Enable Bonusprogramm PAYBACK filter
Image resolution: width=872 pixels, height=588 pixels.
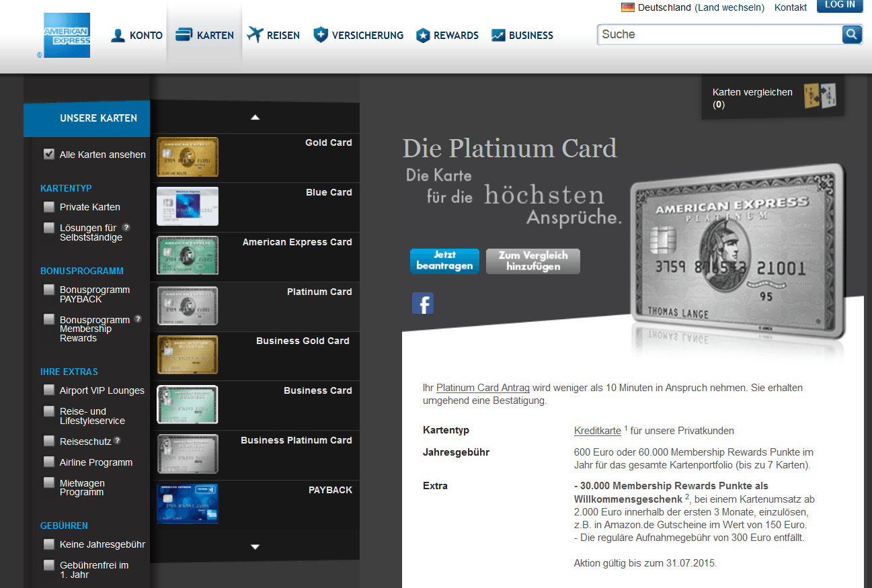click(48, 290)
